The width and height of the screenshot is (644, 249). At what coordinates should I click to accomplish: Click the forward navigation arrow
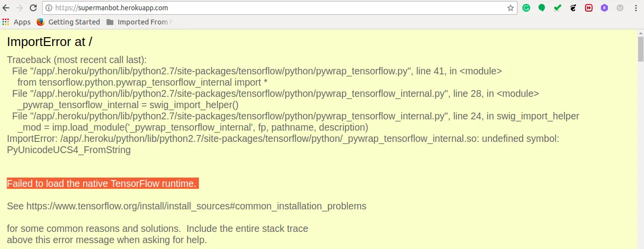[20, 8]
